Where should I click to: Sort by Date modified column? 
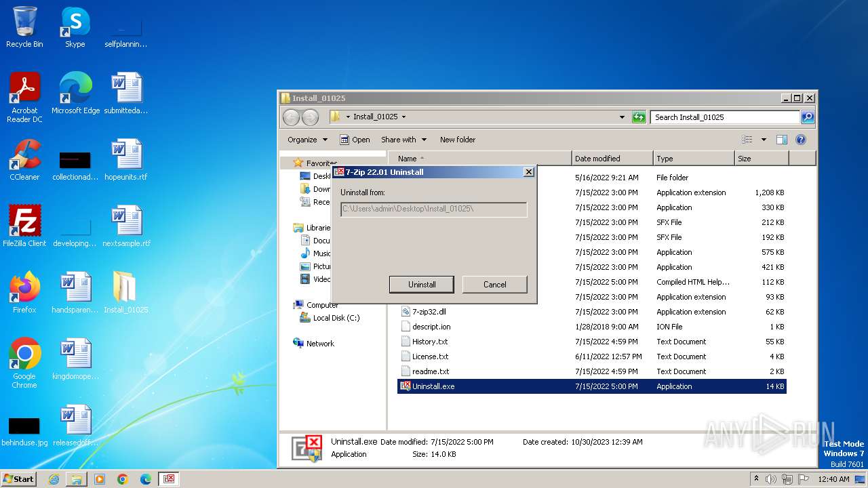tap(612, 159)
